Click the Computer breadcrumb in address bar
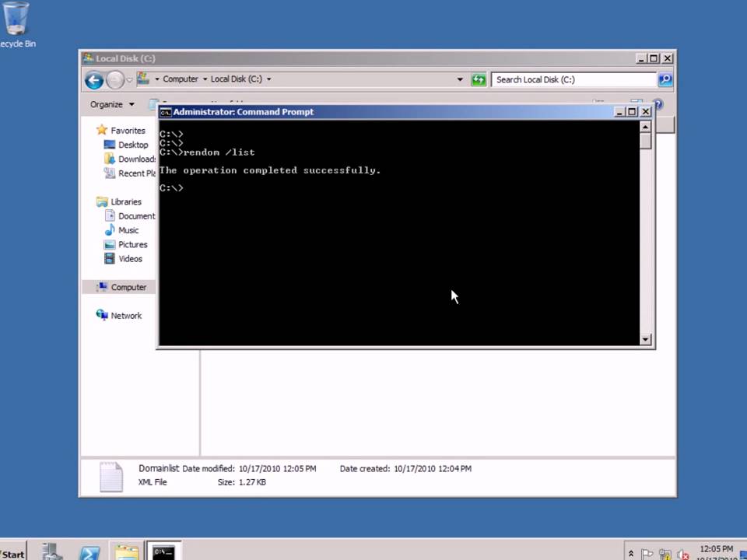 [x=180, y=79]
